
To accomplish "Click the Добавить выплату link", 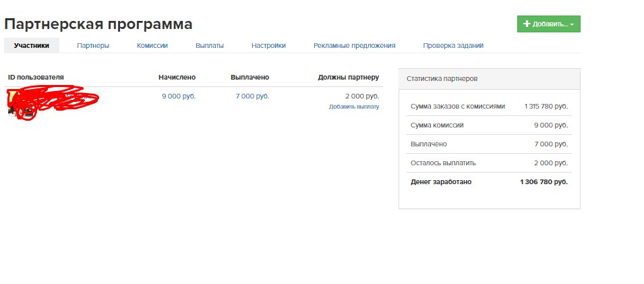I will [x=353, y=107].
